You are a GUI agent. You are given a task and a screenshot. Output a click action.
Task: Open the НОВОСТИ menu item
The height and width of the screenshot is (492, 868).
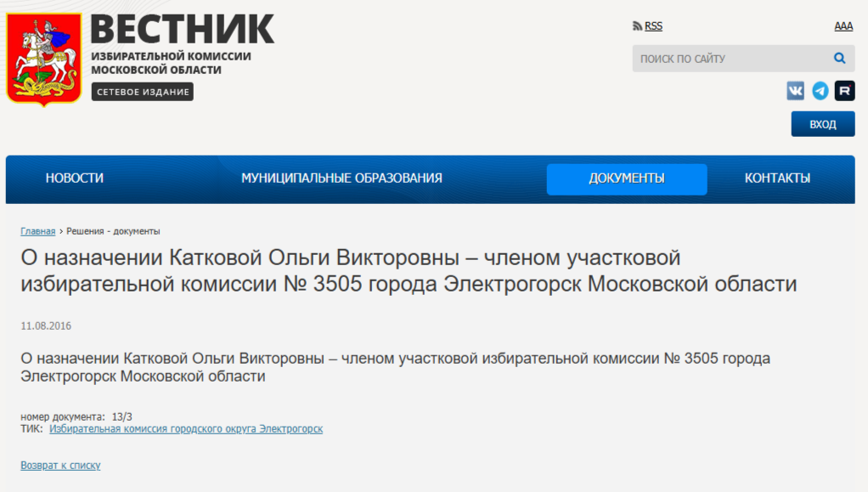(x=75, y=178)
